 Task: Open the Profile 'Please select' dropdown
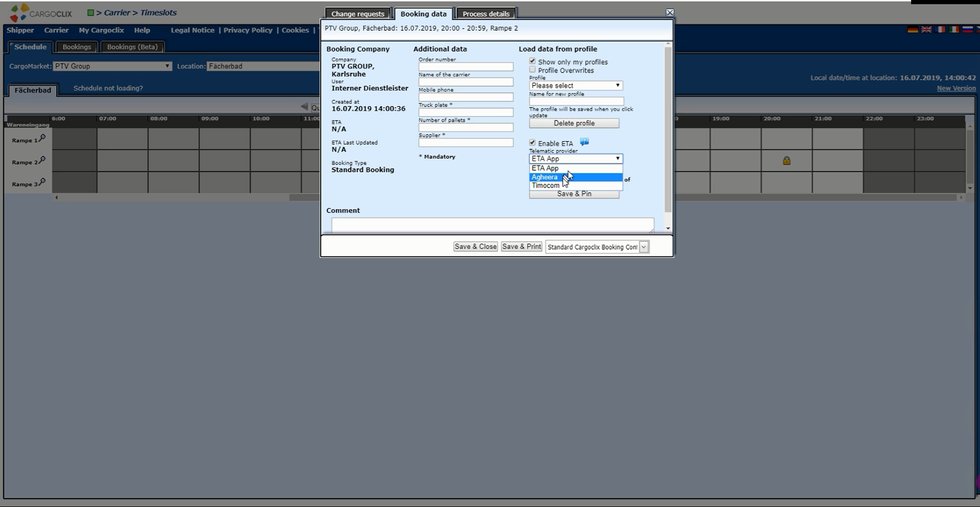[576, 86]
